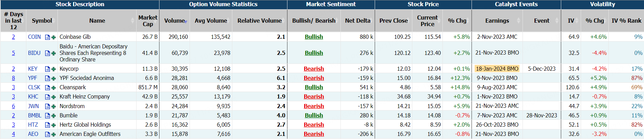The width and height of the screenshot is (644, 139).
Task: Click the Bearish sentiment link for Nordstrom
Action: click(314, 106)
